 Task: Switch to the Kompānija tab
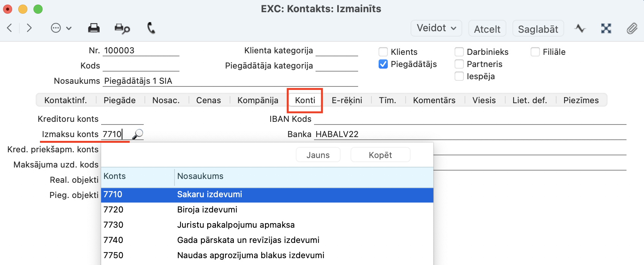258,100
